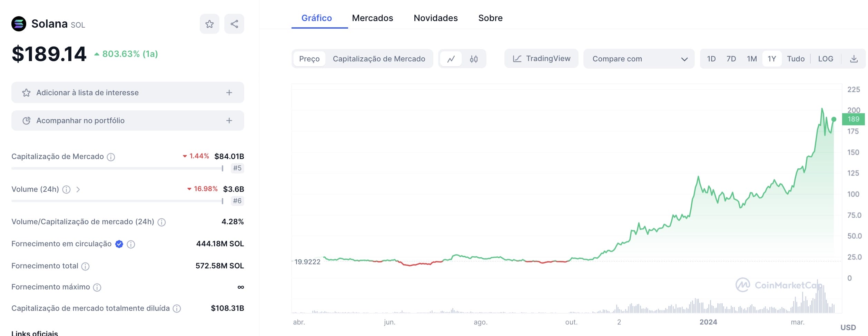Click the green endpoint marker on price line
The height and width of the screenshot is (336, 868).
point(834,119)
